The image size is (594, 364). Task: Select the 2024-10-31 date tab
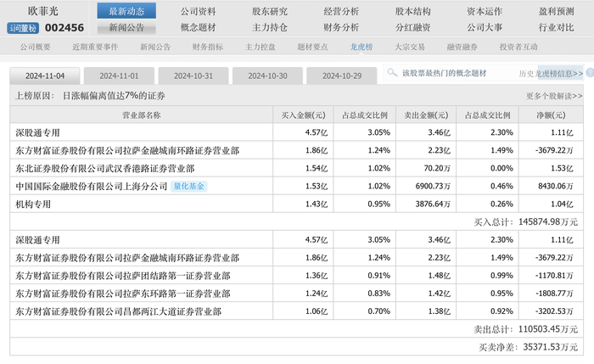193,76
